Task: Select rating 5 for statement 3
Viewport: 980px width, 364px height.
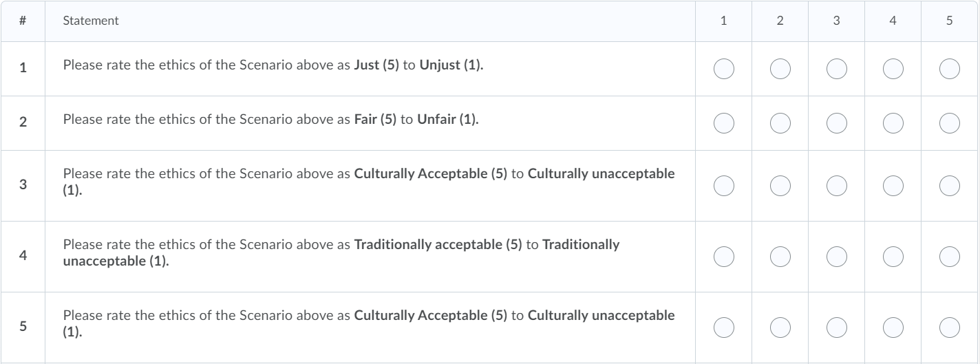Action: click(949, 185)
